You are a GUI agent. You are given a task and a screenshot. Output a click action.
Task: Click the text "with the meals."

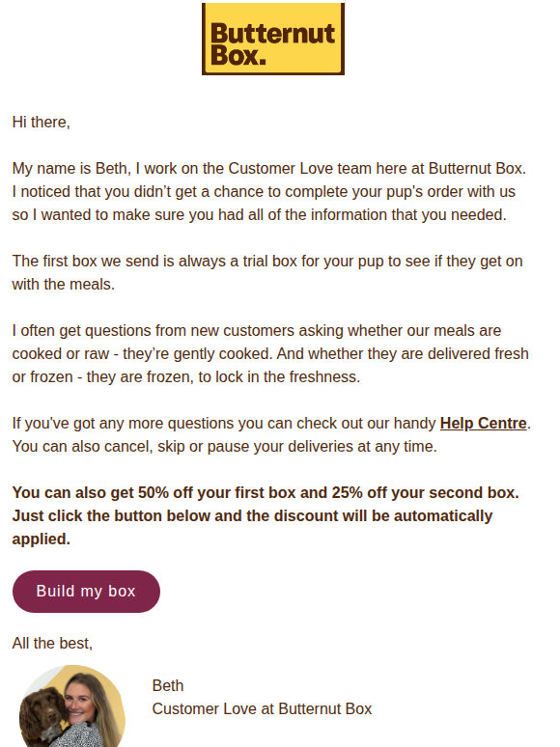64,285
